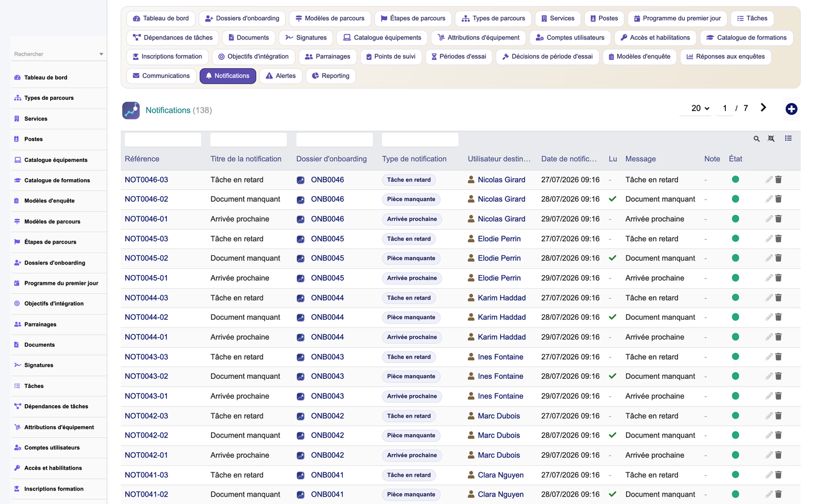The image size is (815, 504).
Task: Click the Tâche en retard tag in NOT0043-03 row
Action: pyautogui.click(x=409, y=357)
